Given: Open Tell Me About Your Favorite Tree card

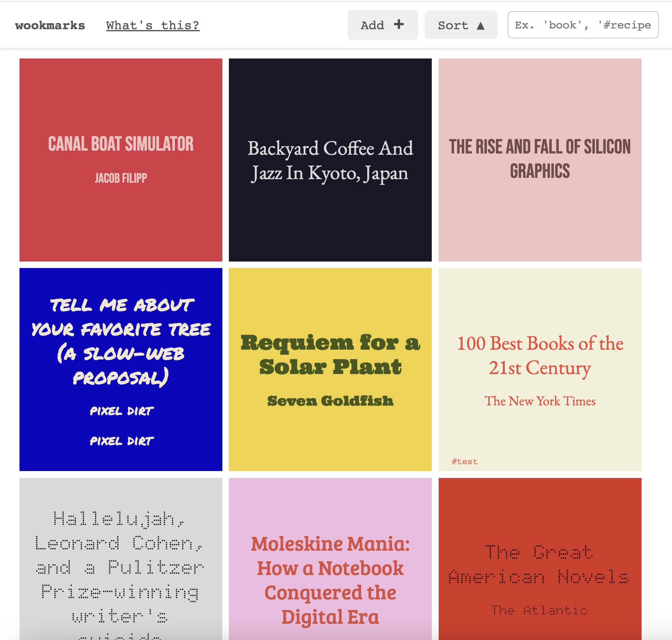Looking at the screenshot, I should [x=121, y=341].
